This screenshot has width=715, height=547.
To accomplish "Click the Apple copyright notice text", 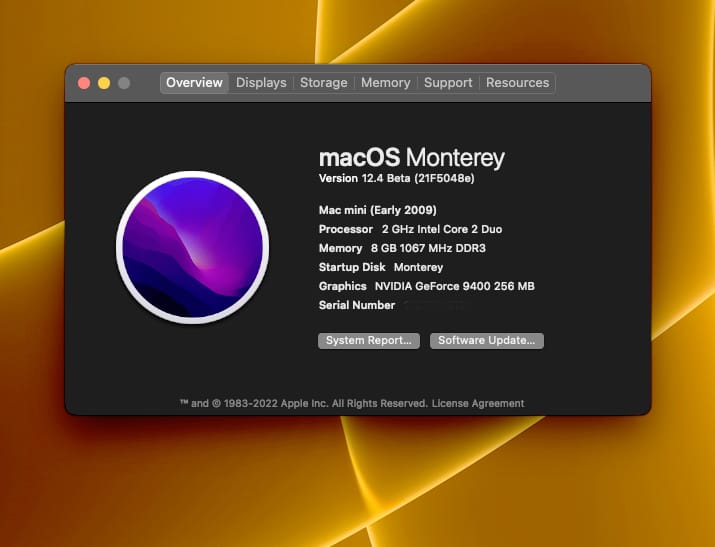I will pos(304,403).
